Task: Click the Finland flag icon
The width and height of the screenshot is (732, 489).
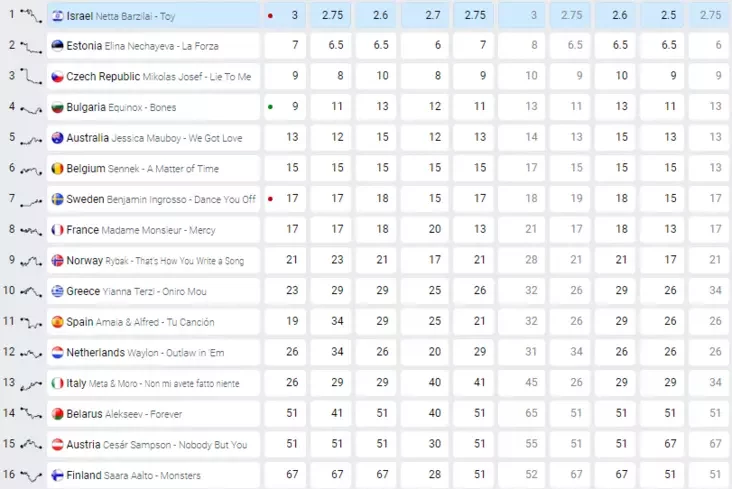Action: [57, 475]
